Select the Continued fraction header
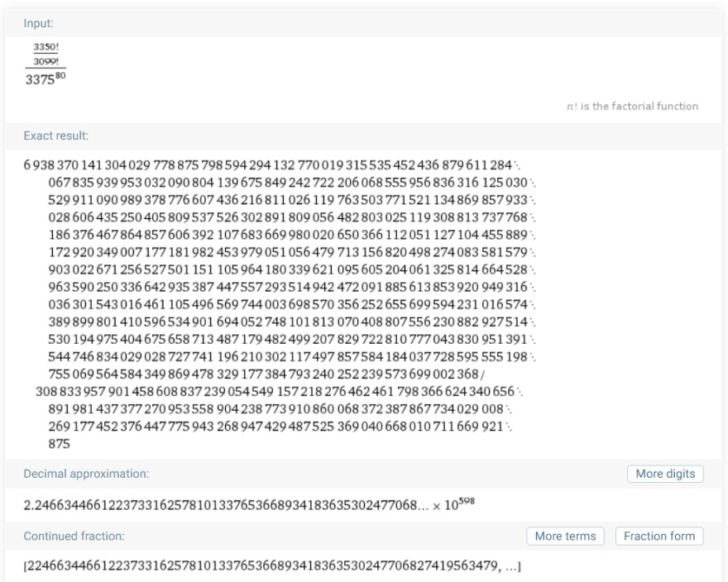 pyautogui.click(x=74, y=536)
